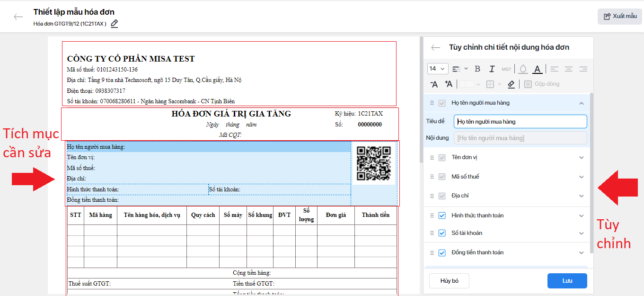Click the Tên hàng hóa, dịch vụ column header
644x296 pixels.
tap(152, 215)
